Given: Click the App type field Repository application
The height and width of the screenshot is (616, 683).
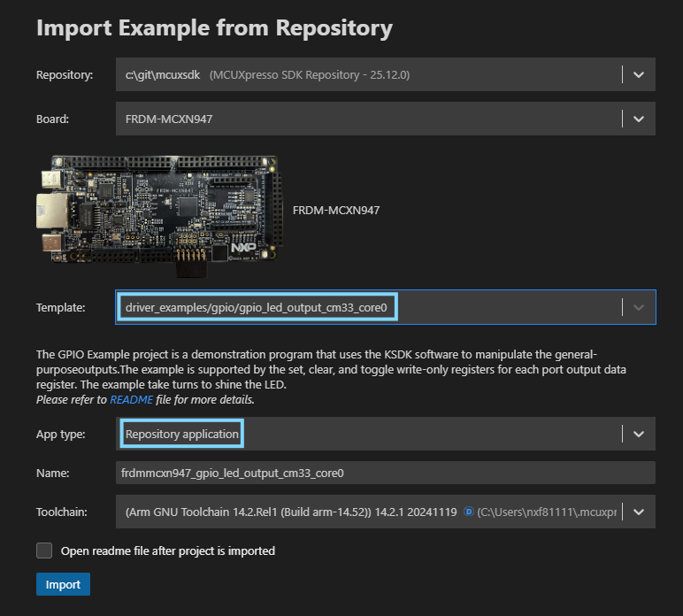Looking at the screenshot, I should click(386, 434).
